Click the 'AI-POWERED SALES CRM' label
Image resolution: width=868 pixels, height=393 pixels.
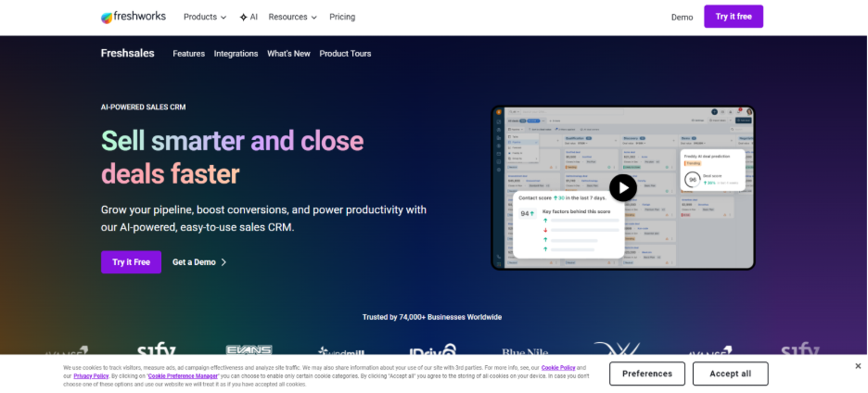[x=144, y=108]
